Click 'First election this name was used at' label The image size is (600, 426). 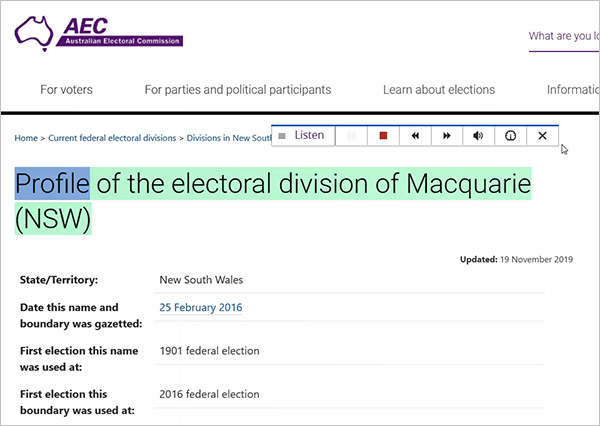(79, 359)
